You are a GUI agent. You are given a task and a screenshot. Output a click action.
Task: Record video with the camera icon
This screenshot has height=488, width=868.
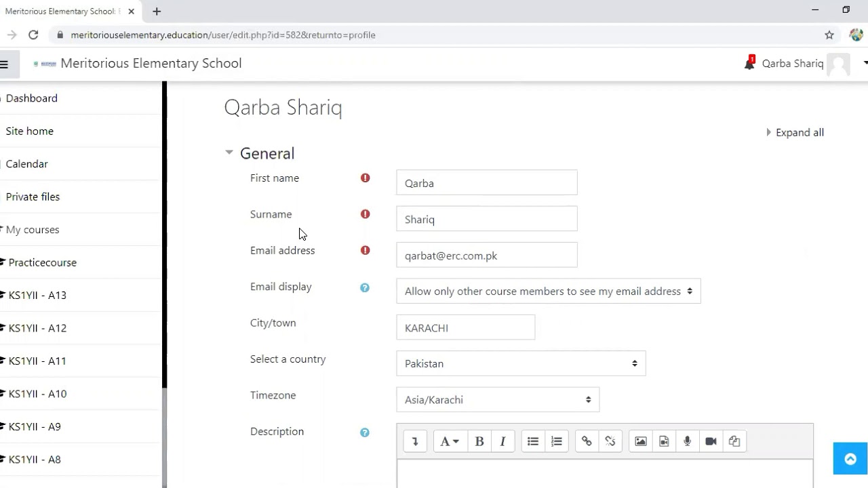coord(711,441)
